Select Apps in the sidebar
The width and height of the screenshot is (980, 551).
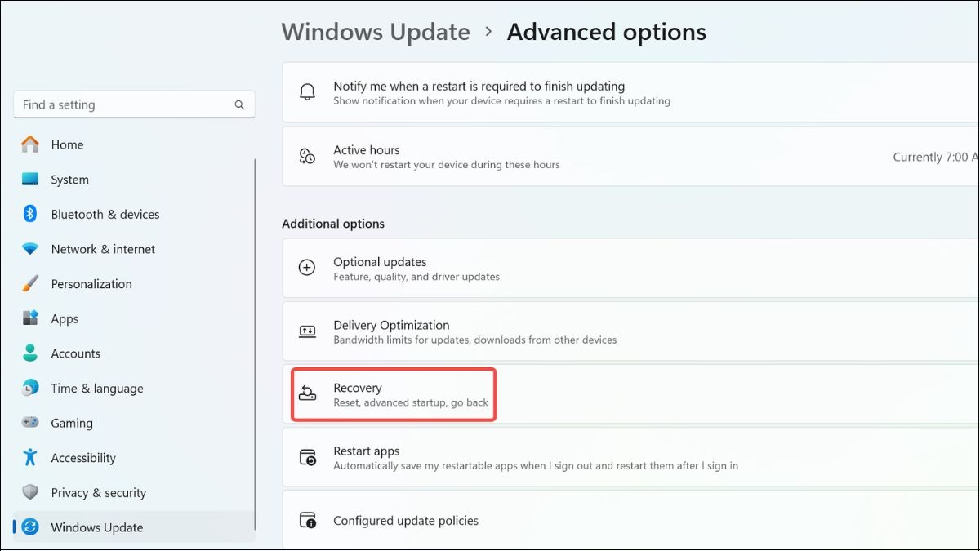[x=134, y=318]
